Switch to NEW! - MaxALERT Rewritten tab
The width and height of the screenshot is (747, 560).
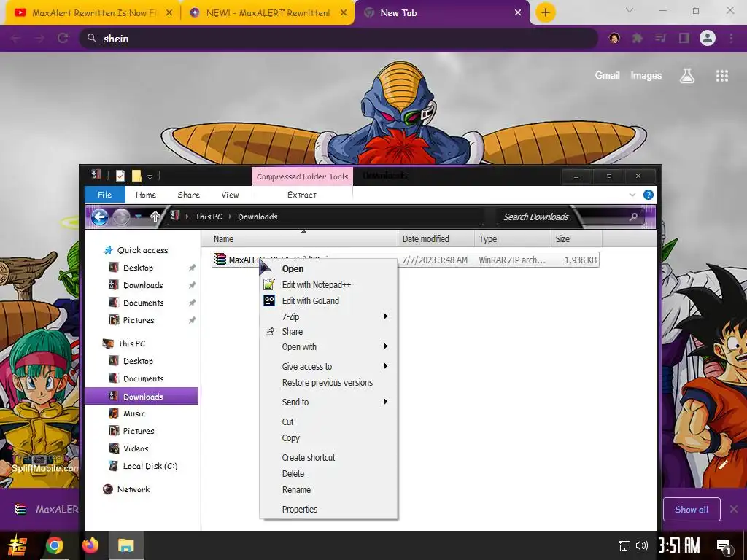[268, 13]
